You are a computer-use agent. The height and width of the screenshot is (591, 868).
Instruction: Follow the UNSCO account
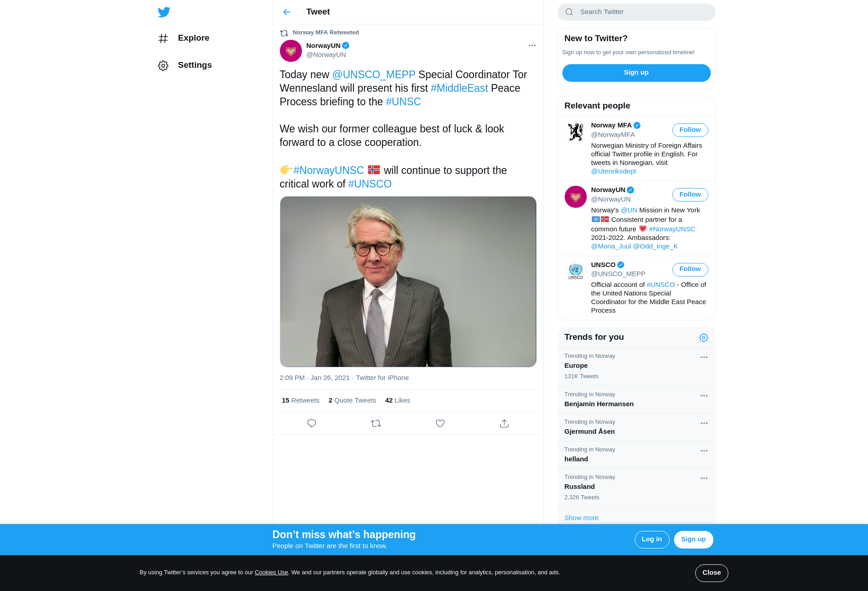pyautogui.click(x=690, y=269)
